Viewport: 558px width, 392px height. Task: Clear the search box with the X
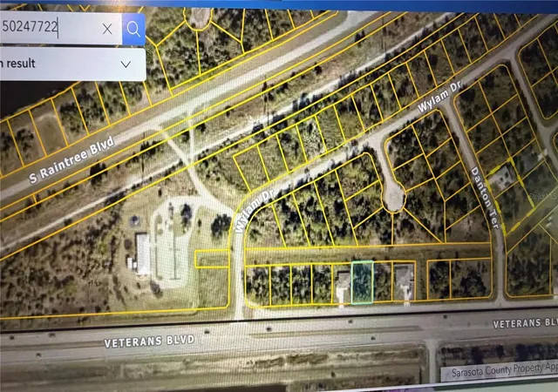pos(107,29)
